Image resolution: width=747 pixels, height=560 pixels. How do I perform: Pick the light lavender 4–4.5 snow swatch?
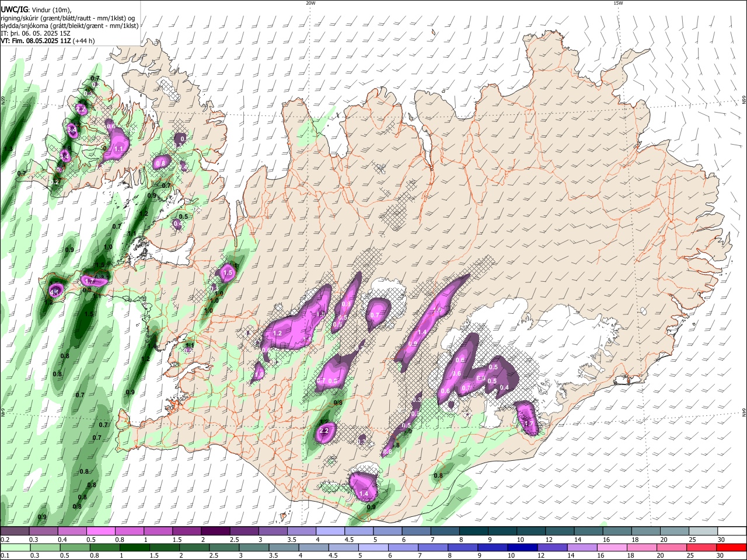coord(330,531)
